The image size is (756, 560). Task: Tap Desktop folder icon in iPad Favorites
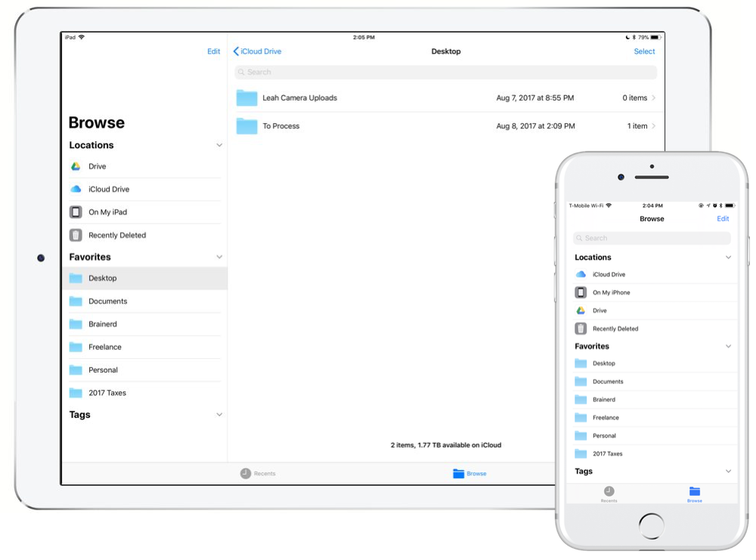click(x=76, y=278)
